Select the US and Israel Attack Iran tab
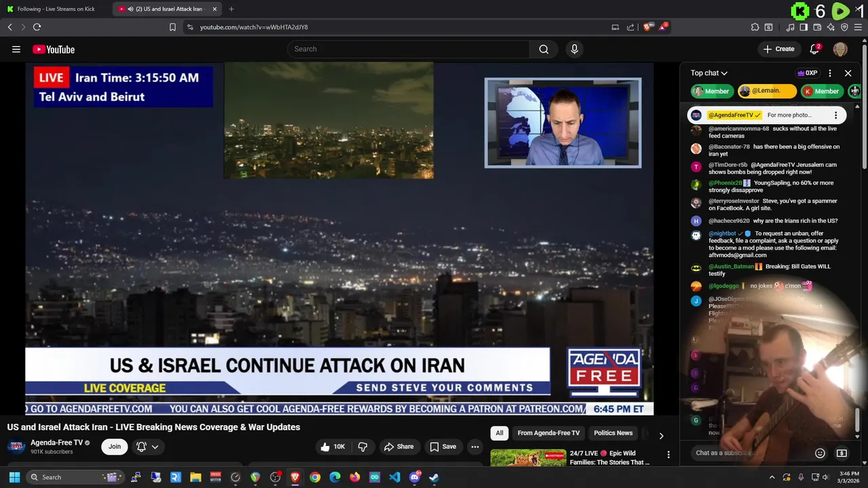 click(x=168, y=9)
